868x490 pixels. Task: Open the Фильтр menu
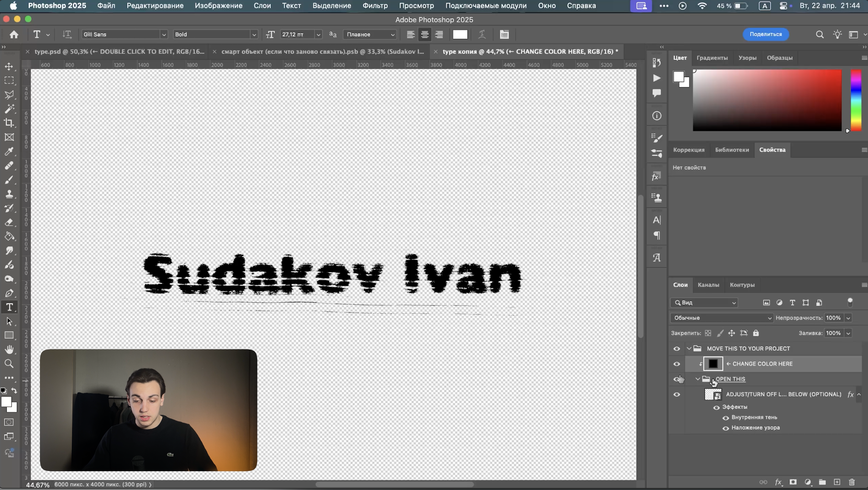click(x=375, y=6)
